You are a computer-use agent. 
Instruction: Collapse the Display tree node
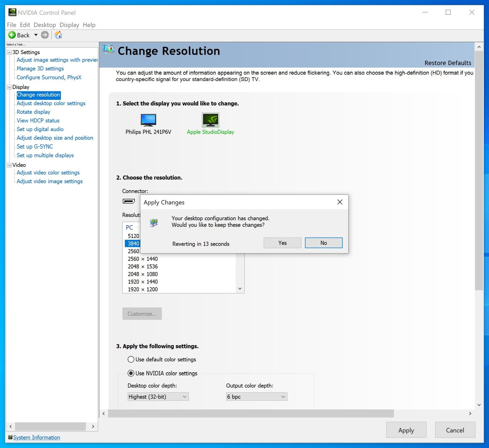[10, 87]
